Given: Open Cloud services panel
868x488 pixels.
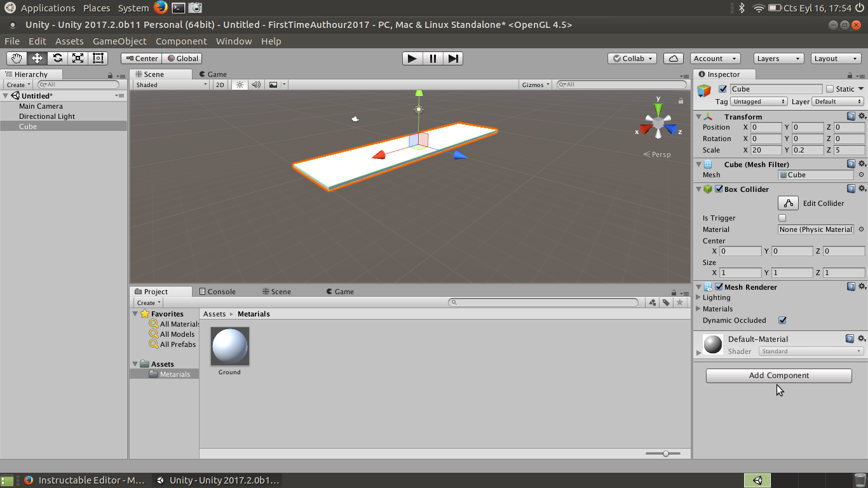Looking at the screenshot, I should pyautogui.click(x=674, y=58).
